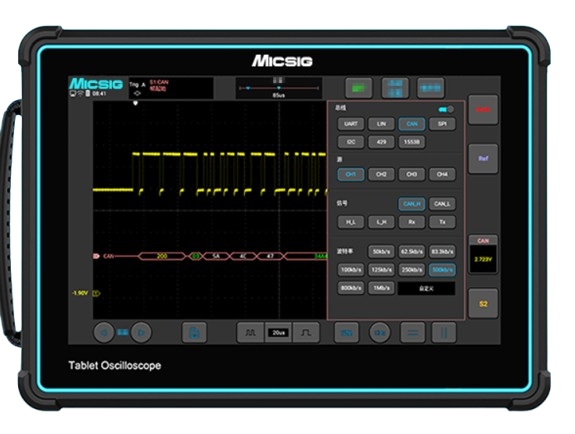Set signal type to L_H
This screenshot has height=434, width=575.
click(x=381, y=222)
